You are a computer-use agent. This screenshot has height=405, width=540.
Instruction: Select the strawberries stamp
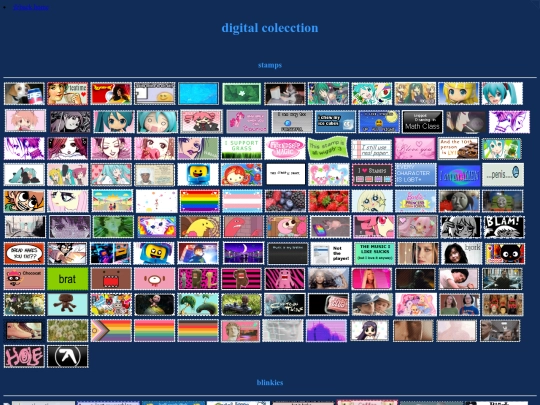point(329,201)
